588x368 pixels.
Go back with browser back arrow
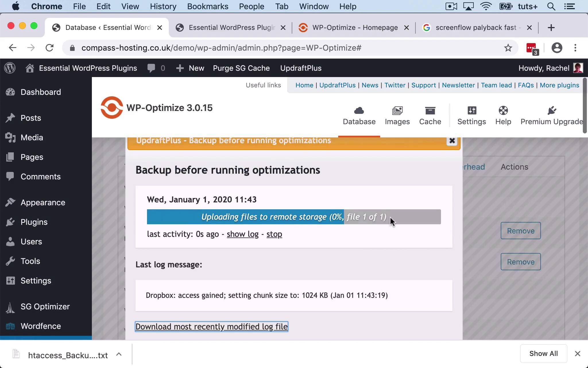(x=13, y=48)
